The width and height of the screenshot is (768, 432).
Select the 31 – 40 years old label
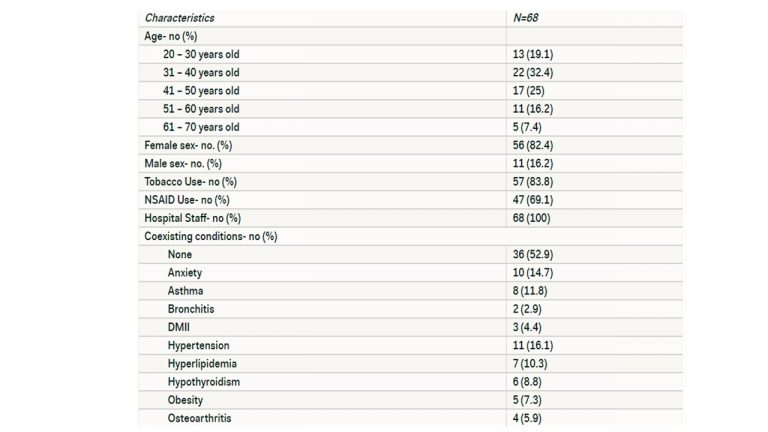[x=201, y=72]
